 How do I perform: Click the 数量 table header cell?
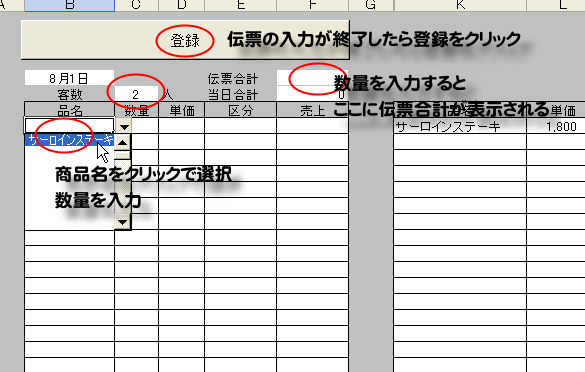coord(137,110)
